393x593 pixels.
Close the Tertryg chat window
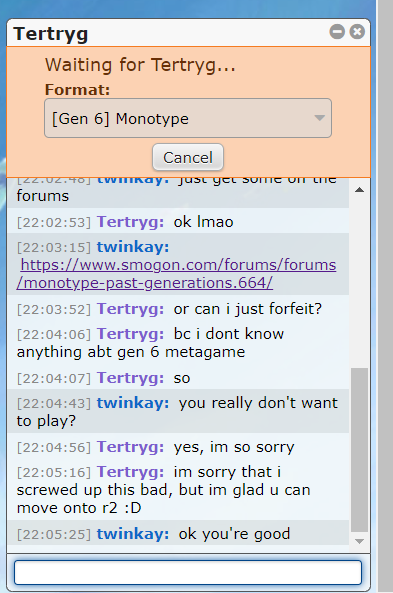(357, 31)
